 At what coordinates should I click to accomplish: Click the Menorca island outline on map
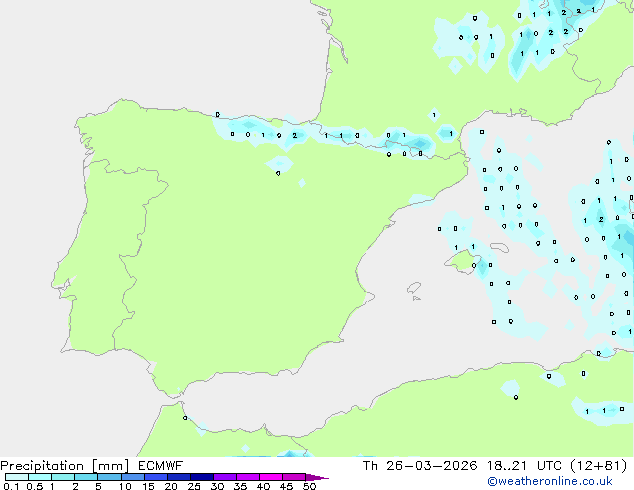(499, 247)
